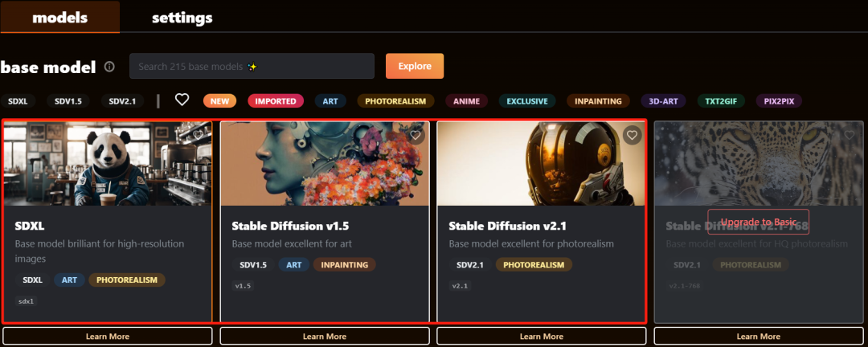Click Learn More under Stable Diffusion v2.1-768
Screen dimensions: 868x347
tap(759, 336)
